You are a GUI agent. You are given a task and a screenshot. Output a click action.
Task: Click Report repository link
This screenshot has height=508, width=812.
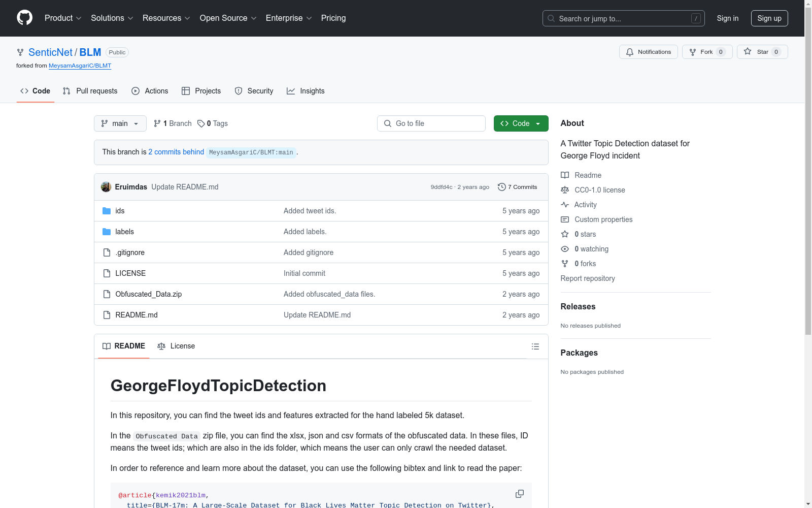[x=588, y=278]
